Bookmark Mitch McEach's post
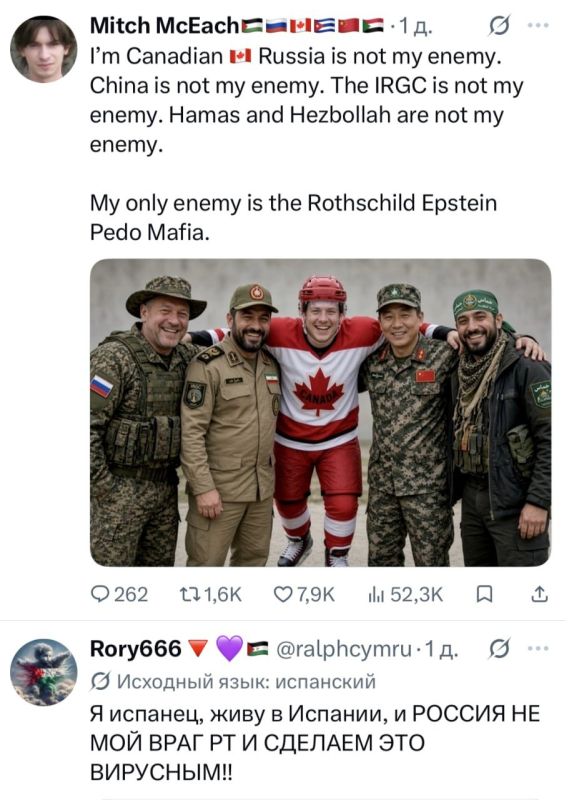569x800 pixels. 484,594
